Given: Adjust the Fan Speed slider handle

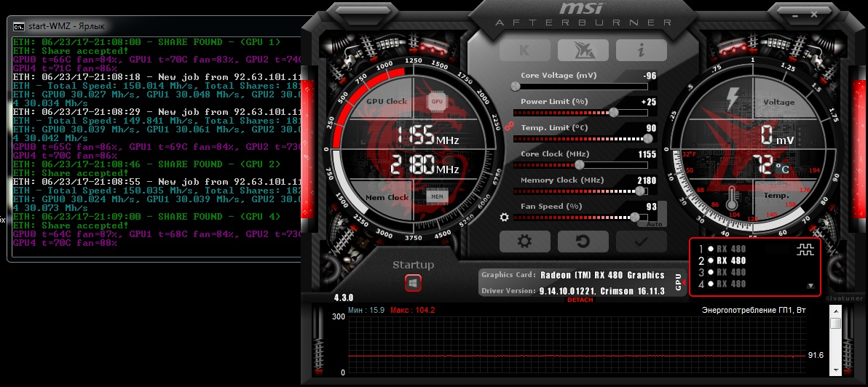Looking at the screenshot, I should 635,218.
